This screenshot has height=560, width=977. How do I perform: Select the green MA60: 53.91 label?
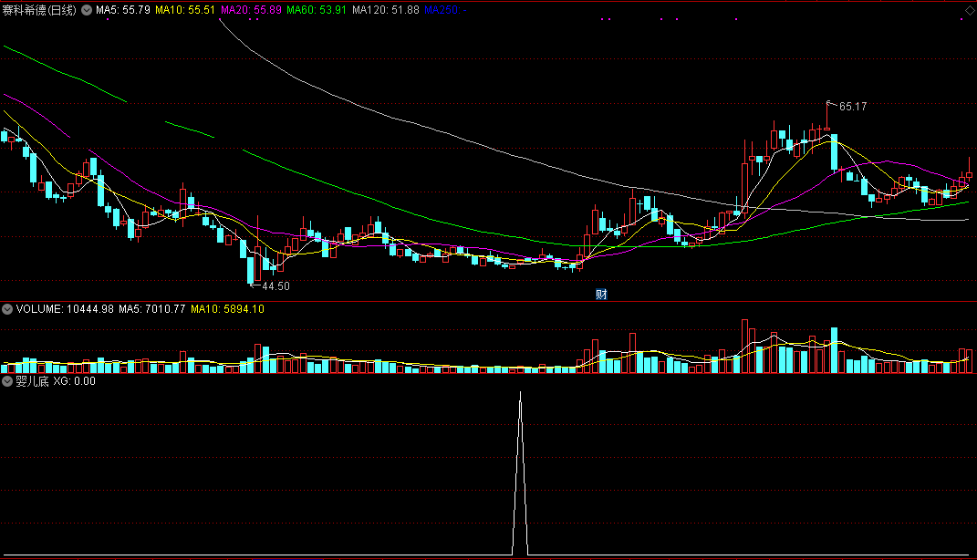click(317, 10)
